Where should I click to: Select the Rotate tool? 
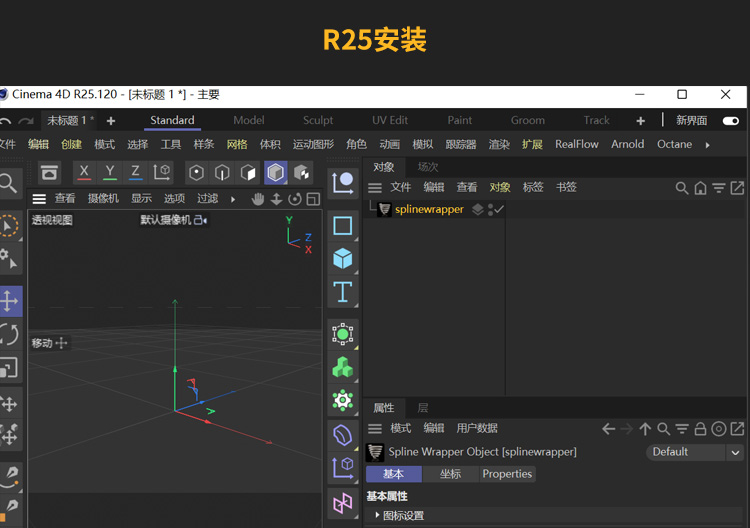(10, 334)
